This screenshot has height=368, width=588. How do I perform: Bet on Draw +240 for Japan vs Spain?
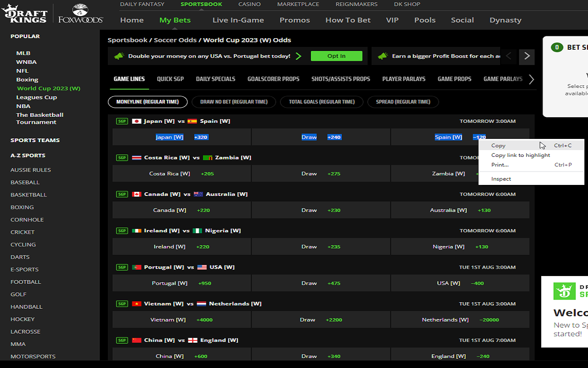coord(321,137)
